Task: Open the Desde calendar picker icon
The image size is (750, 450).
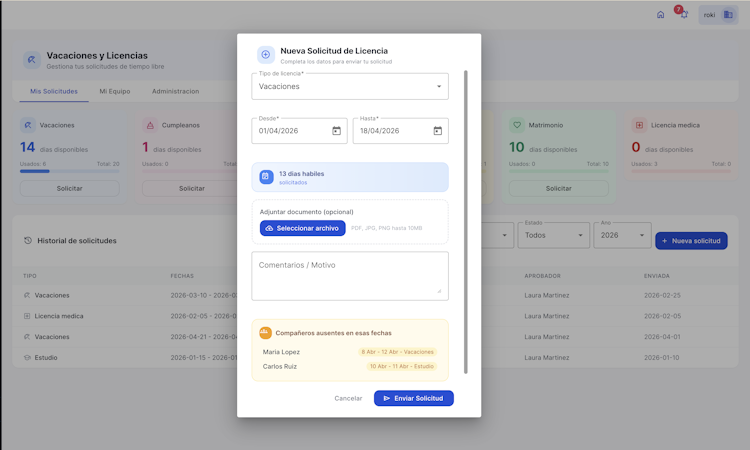Action: click(336, 131)
